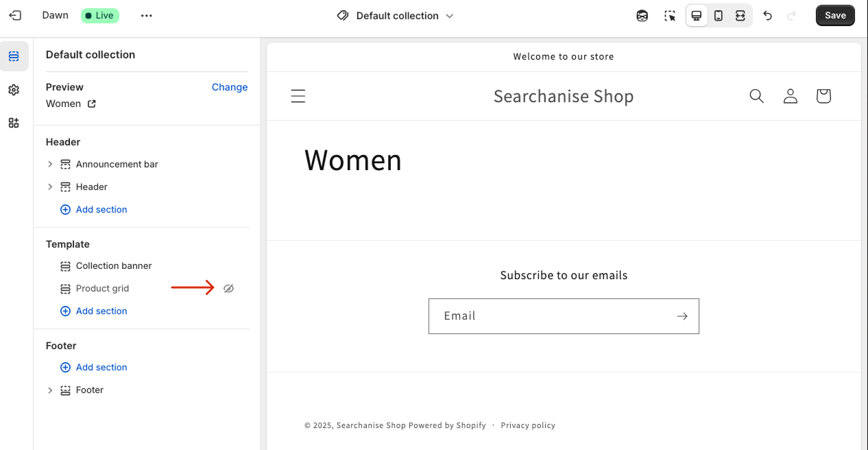
Task: Click the Email input field in preview
Action: [548, 316]
